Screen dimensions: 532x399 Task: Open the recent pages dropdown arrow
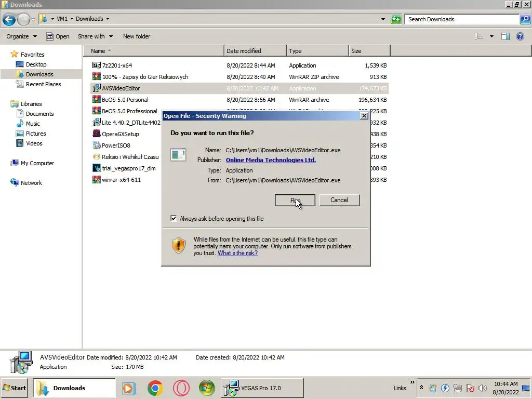pos(33,19)
